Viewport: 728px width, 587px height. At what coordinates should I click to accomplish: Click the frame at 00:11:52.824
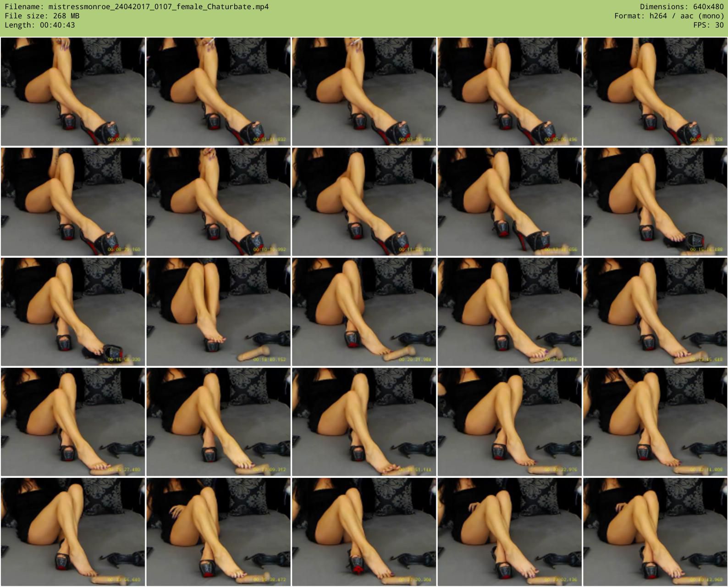coord(364,202)
